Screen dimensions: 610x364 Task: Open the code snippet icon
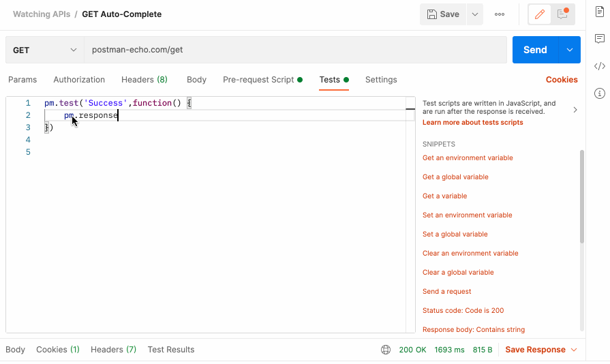tap(600, 66)
